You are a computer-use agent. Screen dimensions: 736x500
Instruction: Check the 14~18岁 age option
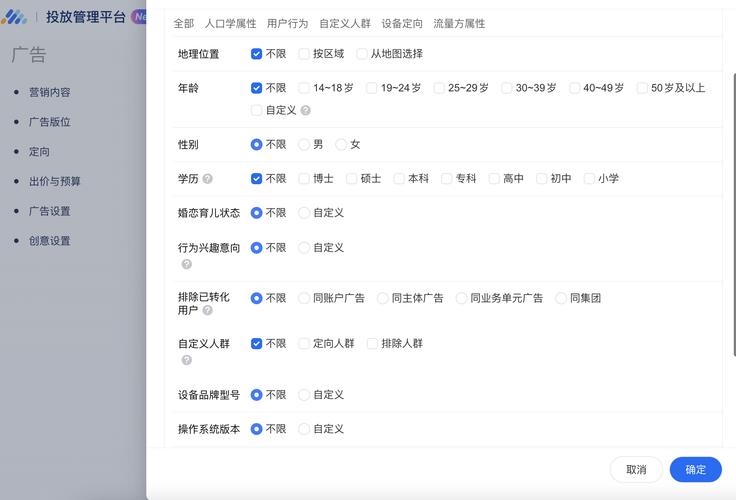tap(304, 88)
